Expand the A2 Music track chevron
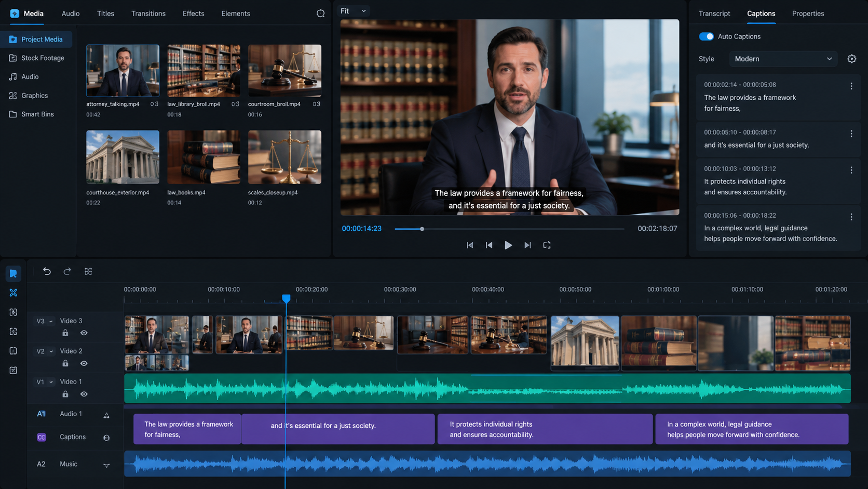Viewport: 868px width, 489px height. pos(106,465)
